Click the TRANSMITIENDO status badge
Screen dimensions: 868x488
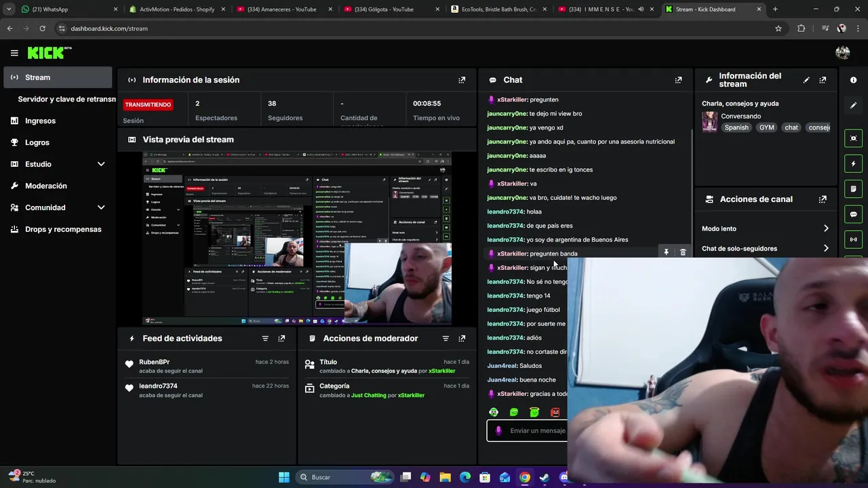pos(148,104)
